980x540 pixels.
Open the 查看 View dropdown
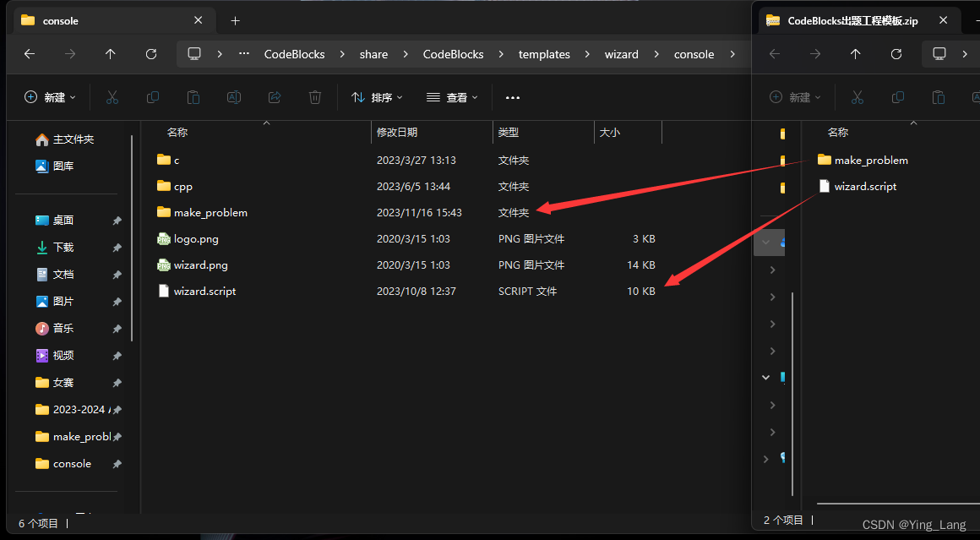coord(452,97)
